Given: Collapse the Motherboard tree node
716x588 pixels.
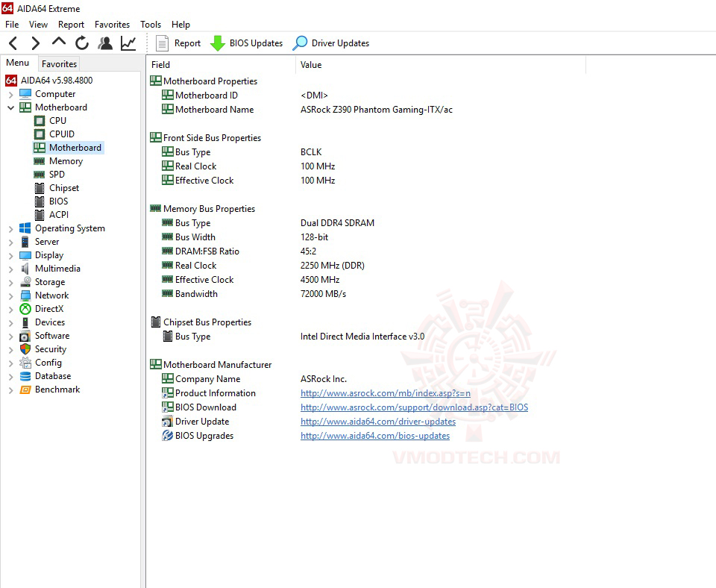Looking at the screenshot, I should [x=11, y=107].
